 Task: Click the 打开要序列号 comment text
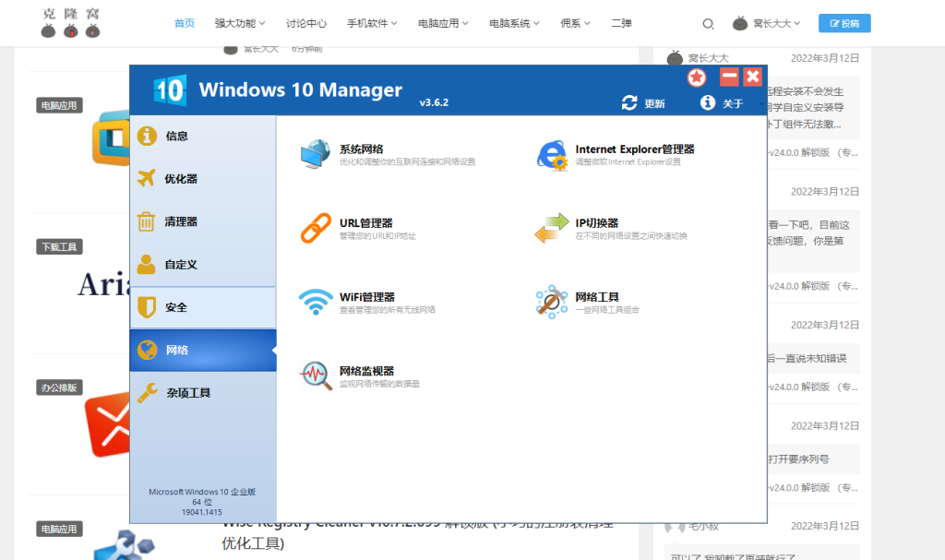pos(798,459)
